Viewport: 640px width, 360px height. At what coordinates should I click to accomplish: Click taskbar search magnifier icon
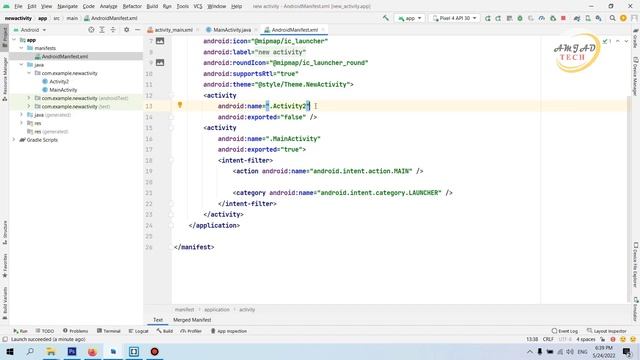click(x=30, y=351)
